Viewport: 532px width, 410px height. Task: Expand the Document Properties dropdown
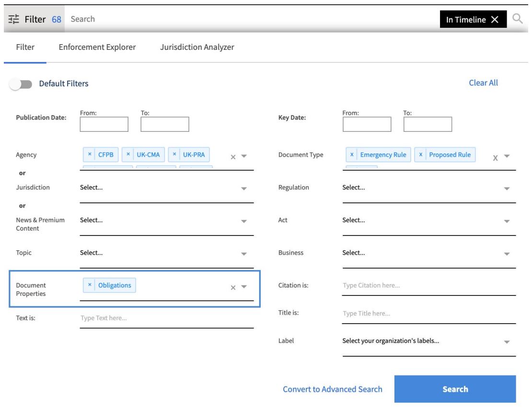[x=244, y=286]
